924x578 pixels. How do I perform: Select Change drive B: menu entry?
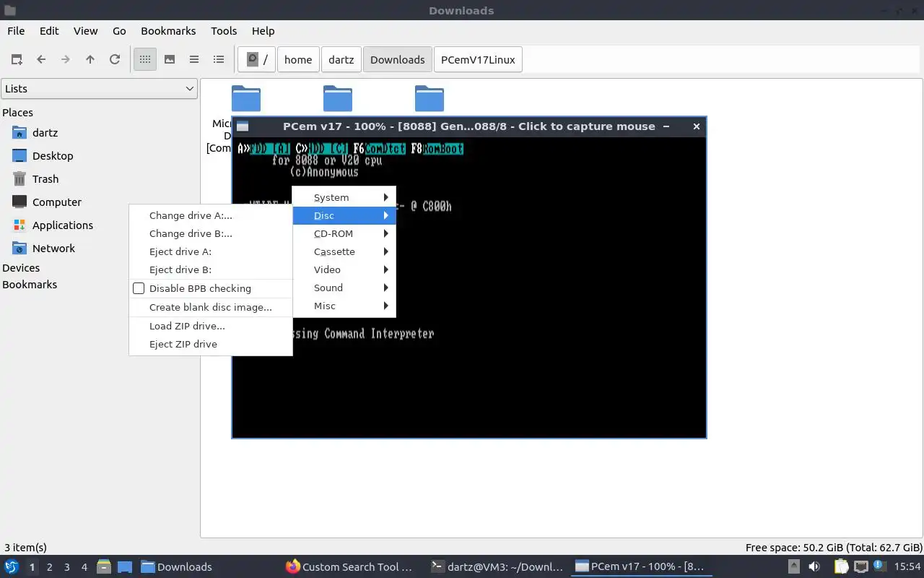211,233
